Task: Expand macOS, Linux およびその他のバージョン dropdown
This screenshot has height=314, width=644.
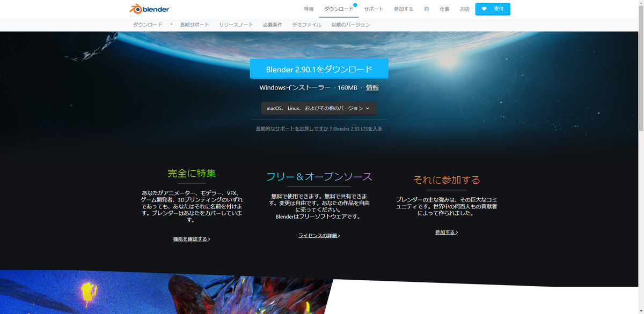Action: [319, 108]
